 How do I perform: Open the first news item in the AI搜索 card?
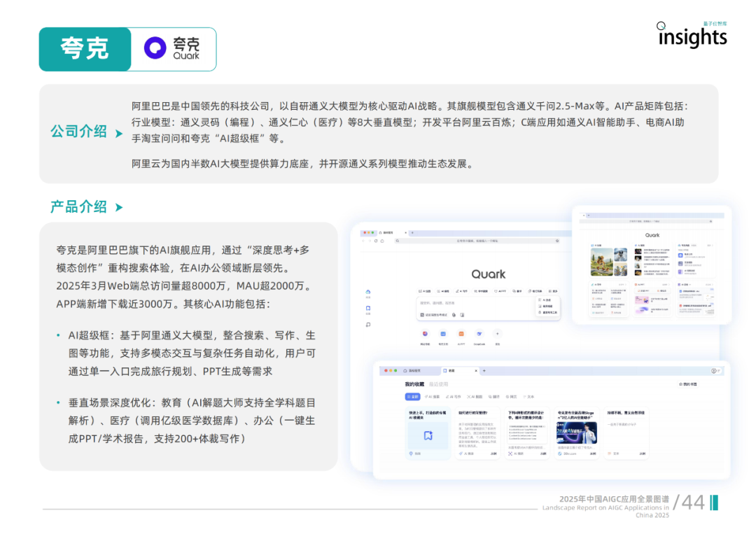pos(652,251)
